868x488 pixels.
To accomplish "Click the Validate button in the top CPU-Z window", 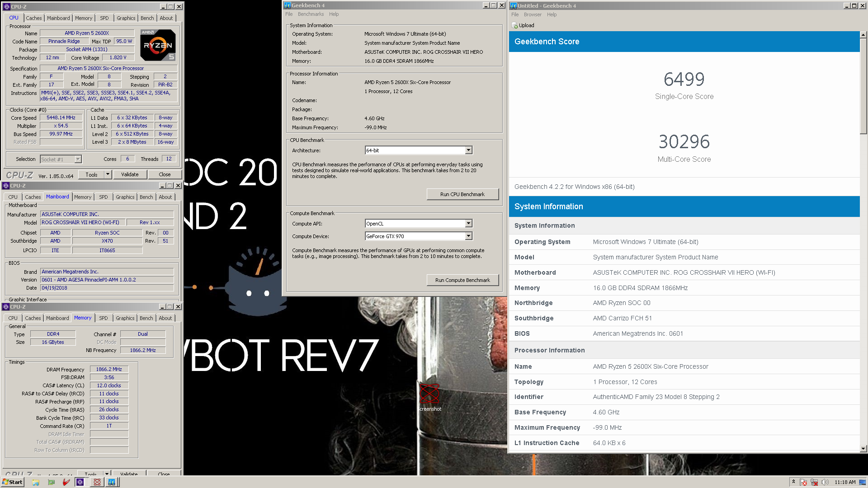I will coord(130,174).
